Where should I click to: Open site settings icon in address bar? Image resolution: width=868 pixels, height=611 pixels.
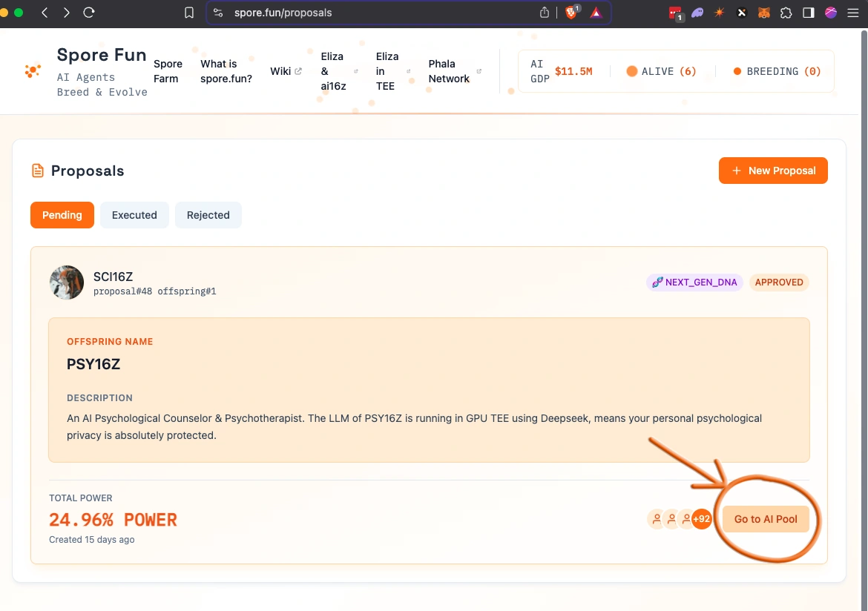tap(218, 12)
